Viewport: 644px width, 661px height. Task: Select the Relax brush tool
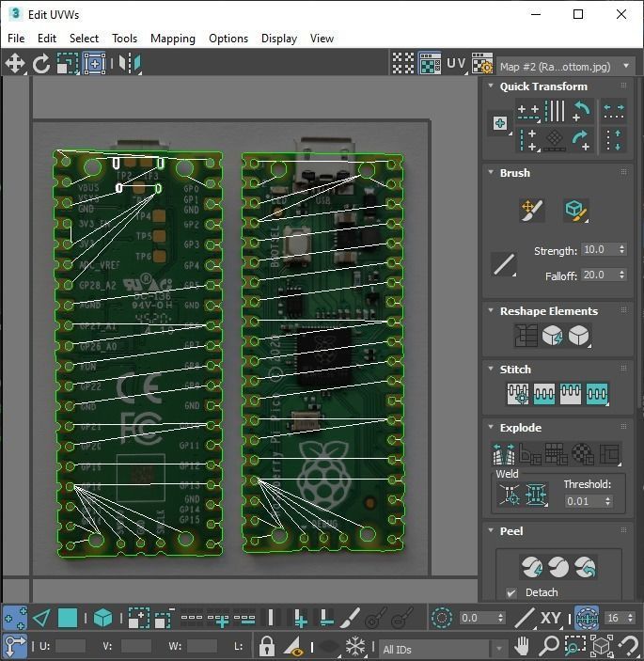click(575, 211)
